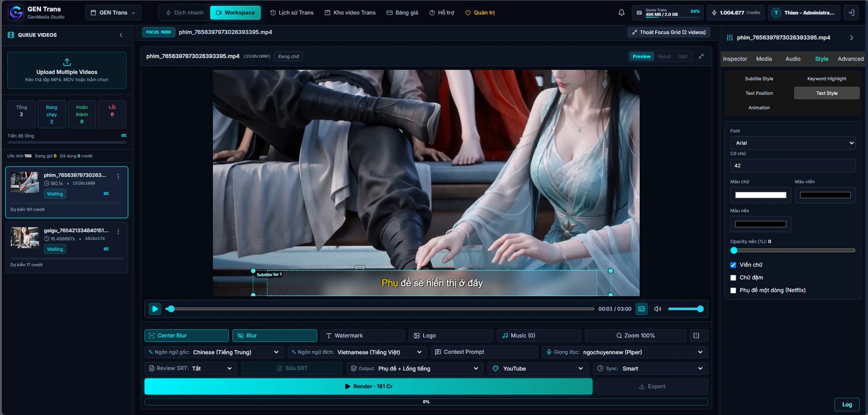Click the sliders icon beside file name
Image resolution: width=868 pixels, height=415 pixels.
(x=730, y=38)
